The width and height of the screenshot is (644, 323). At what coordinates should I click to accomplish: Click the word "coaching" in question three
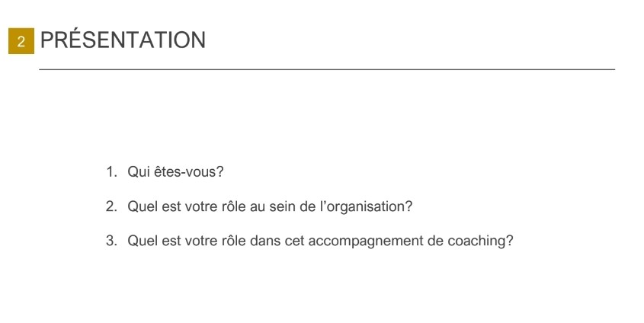click(x=476, y=241)
